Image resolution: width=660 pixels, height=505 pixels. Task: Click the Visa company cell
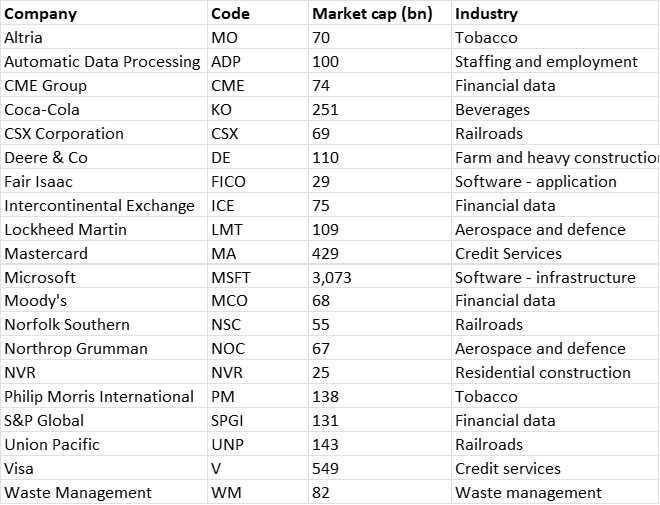coord(20,468)
